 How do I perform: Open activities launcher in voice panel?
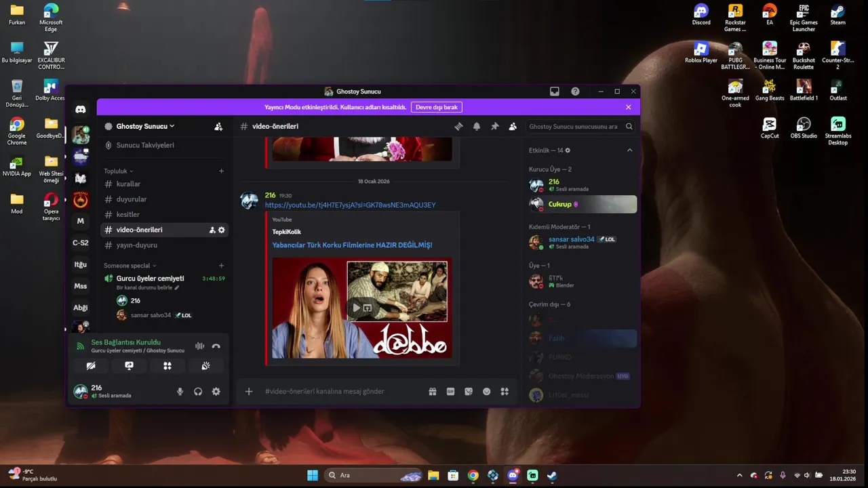click(x=167, y=366)
